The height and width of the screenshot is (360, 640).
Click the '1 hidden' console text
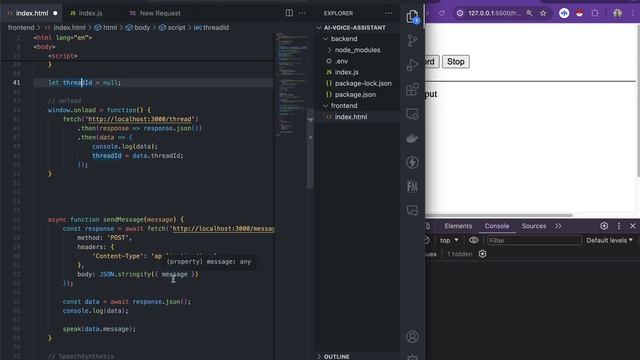[459, 254]
